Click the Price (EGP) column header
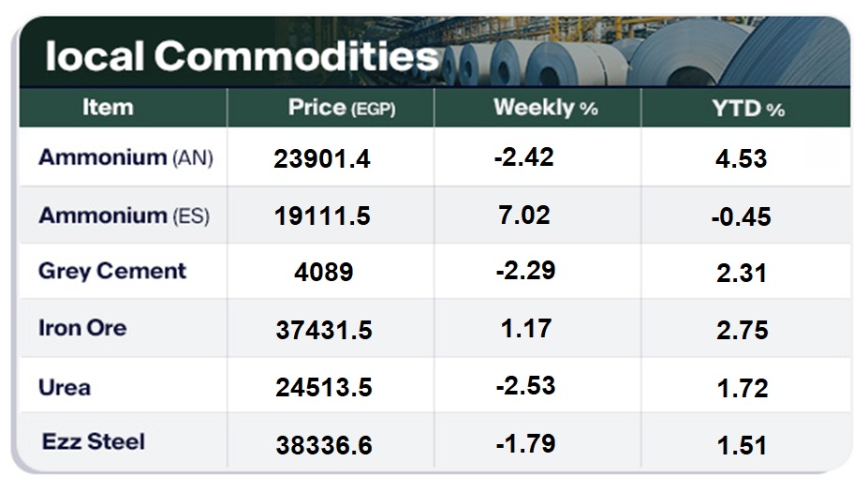This screenshot has width=868, height=491. click(x=342, y=108)
